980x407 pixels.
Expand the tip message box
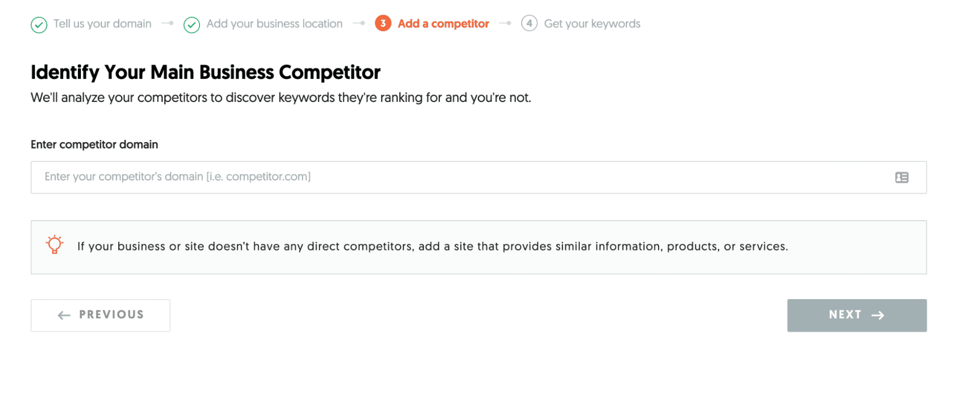coord(479,247)
